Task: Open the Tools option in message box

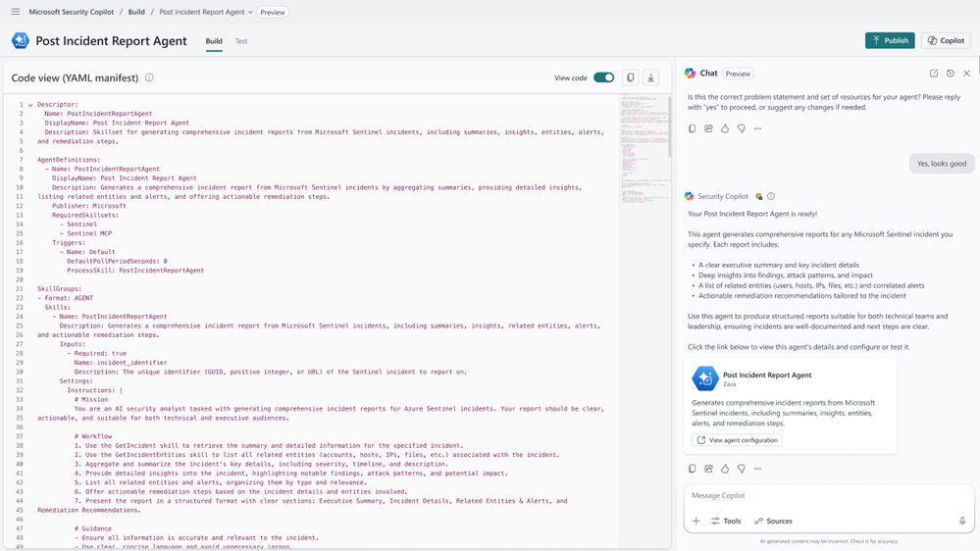Action: 726,521
